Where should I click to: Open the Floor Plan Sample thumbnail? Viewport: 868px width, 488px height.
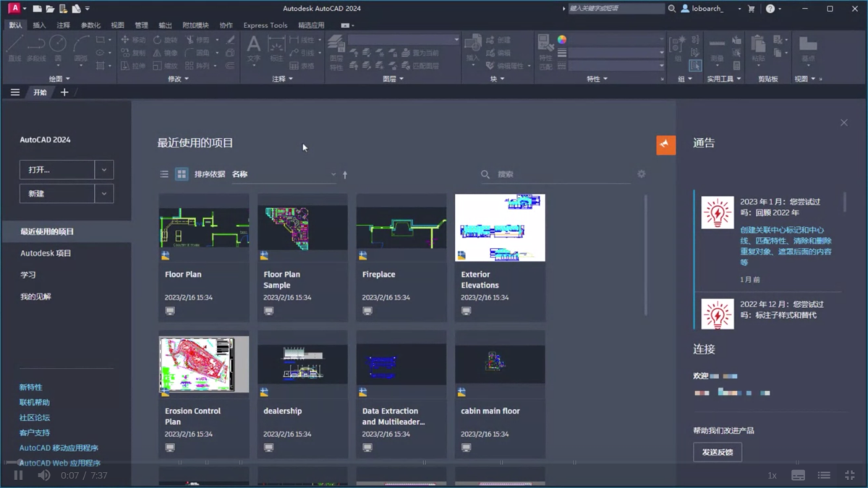pyautogui.click(x=302, y=227)
